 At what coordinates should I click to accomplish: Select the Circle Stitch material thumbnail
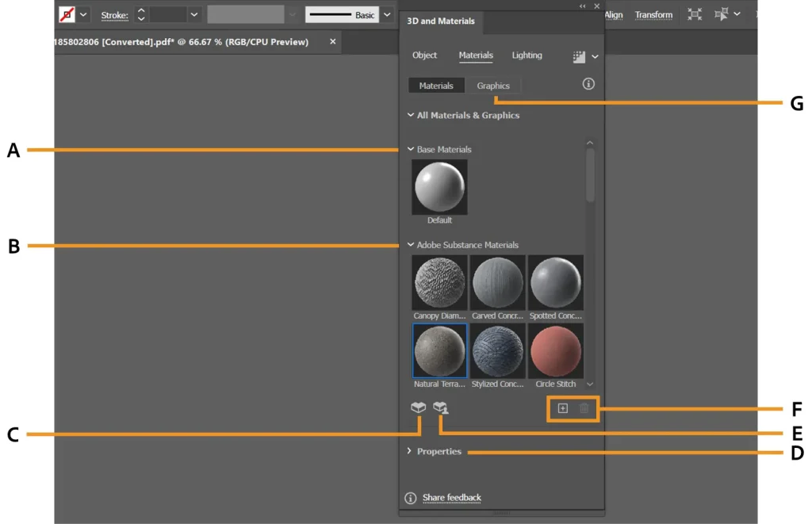click(x=556, y=350)
